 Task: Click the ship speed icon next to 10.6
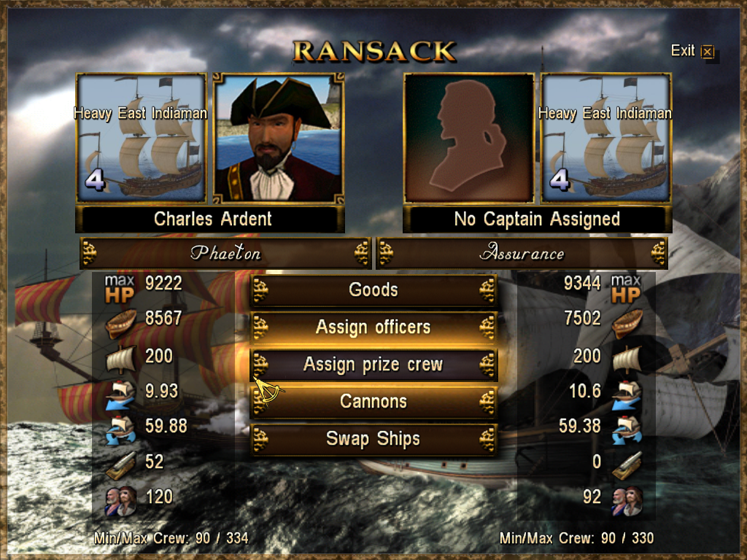(x=627, y=394)
